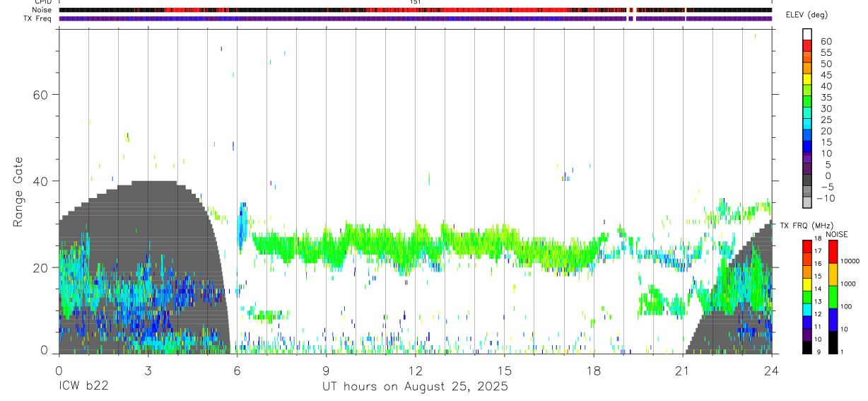Click the 'Range Gate' y-axis label
Screen dimensions: 868x401
19,193
